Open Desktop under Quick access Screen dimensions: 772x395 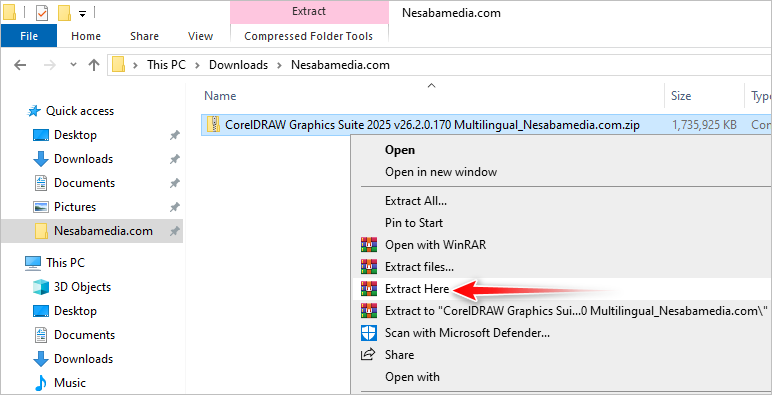tap(75, 135)
